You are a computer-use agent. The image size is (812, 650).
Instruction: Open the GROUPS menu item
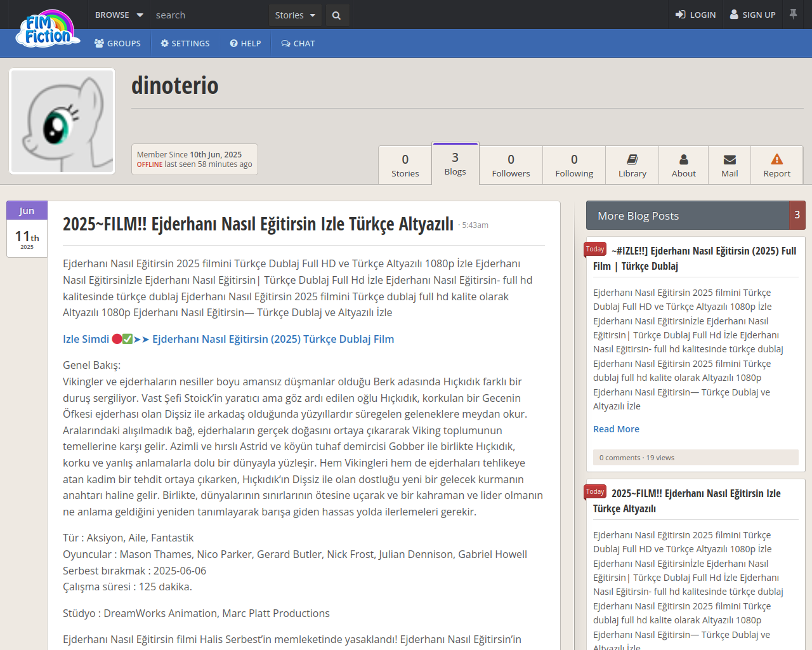pos(117,43)
